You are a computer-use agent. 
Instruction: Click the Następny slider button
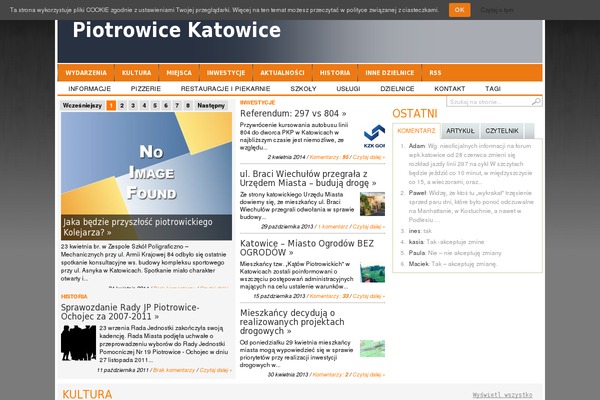pos(211,105)
